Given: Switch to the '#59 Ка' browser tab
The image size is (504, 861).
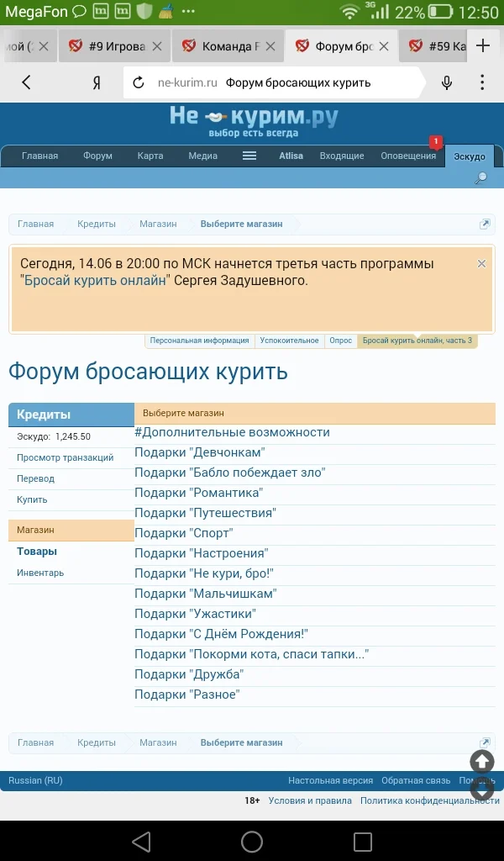Looking at the screenshot, I should (x=434, y=46).
